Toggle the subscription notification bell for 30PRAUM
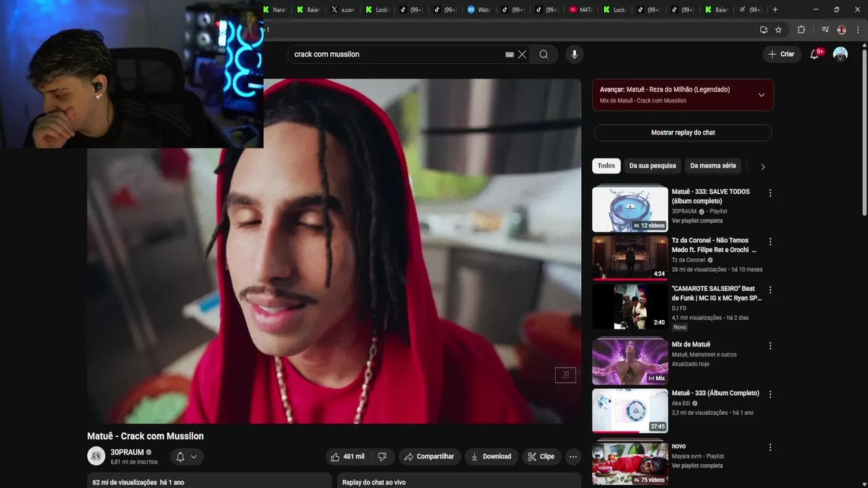 180,457
